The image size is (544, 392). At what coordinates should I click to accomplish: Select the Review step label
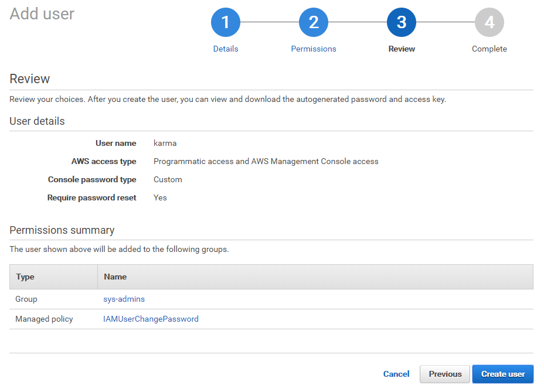click(x=402, y=49)
